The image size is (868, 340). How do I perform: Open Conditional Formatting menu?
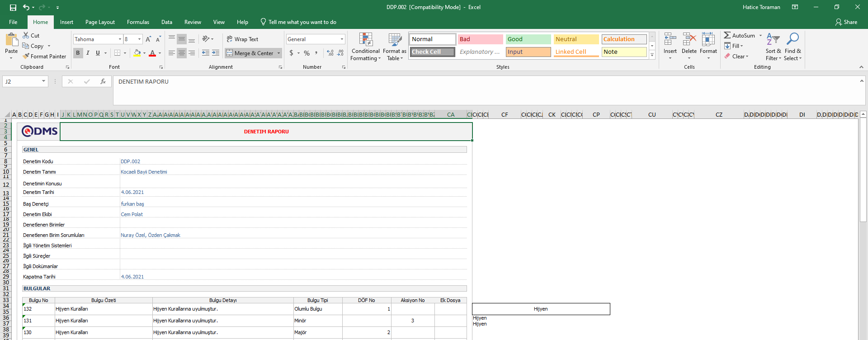coord(365,47)
